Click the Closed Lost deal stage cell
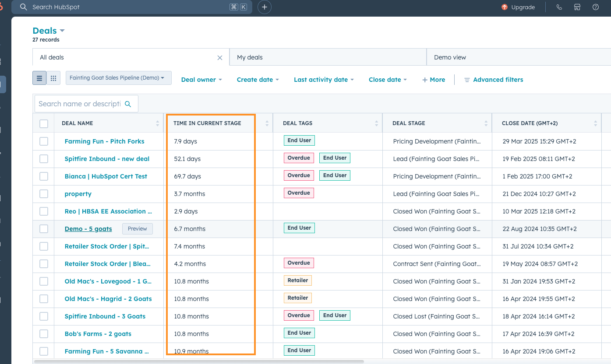Viewport: 611px width, 364px height. [x=437, y=316]
